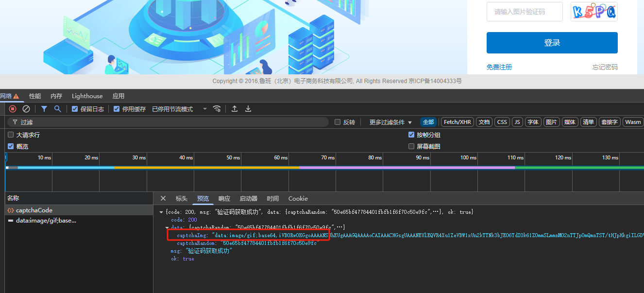This screenshot has width=644, height=293.
Task: Stop recording network log
Action: click(x=13, y=109)
